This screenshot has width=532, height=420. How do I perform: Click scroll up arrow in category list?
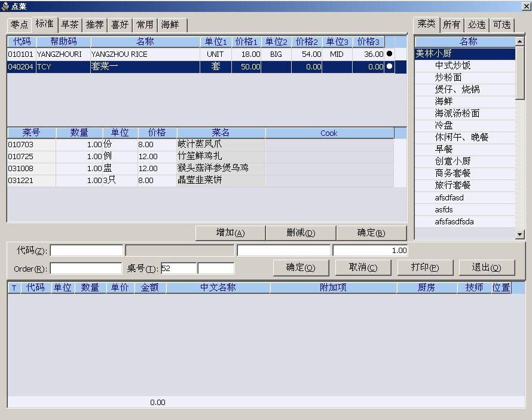click(519, 41)
